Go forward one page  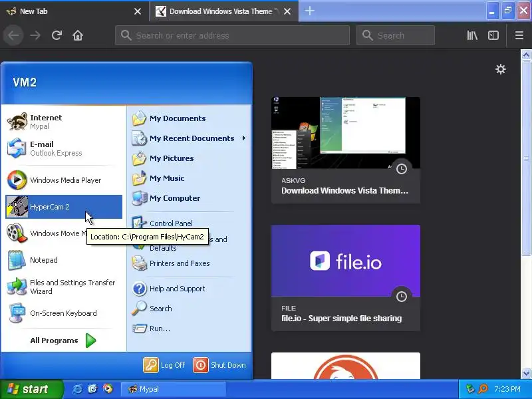pos(35,35)
